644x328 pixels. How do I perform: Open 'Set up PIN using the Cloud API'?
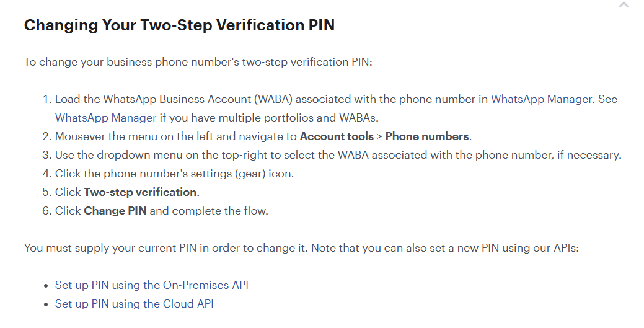point(135,303)
